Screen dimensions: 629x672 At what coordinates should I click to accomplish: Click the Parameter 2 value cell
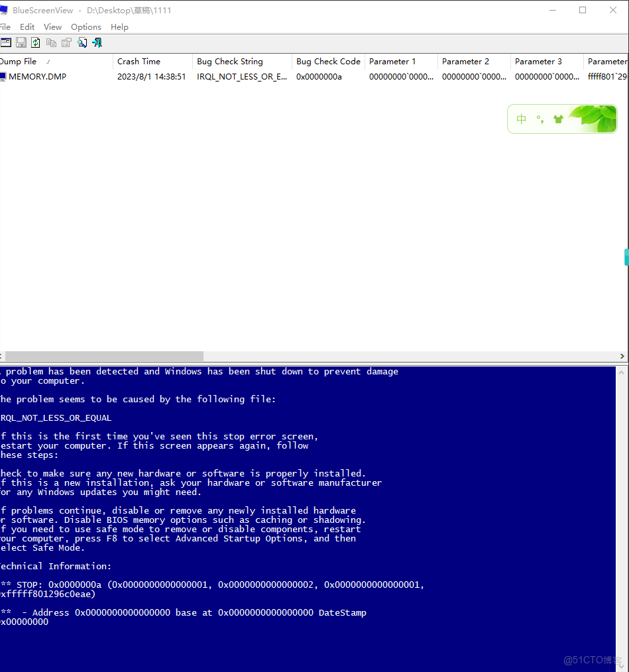pos(474,77)
